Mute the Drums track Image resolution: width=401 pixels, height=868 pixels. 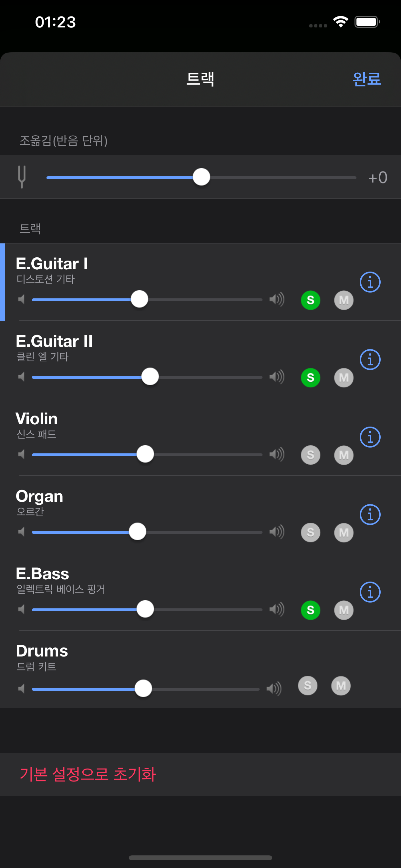click(x=341, y=686)
